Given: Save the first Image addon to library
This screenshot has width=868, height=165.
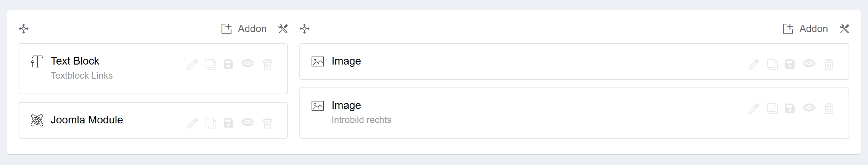Looking at the screenshot, I should (790, 64).
